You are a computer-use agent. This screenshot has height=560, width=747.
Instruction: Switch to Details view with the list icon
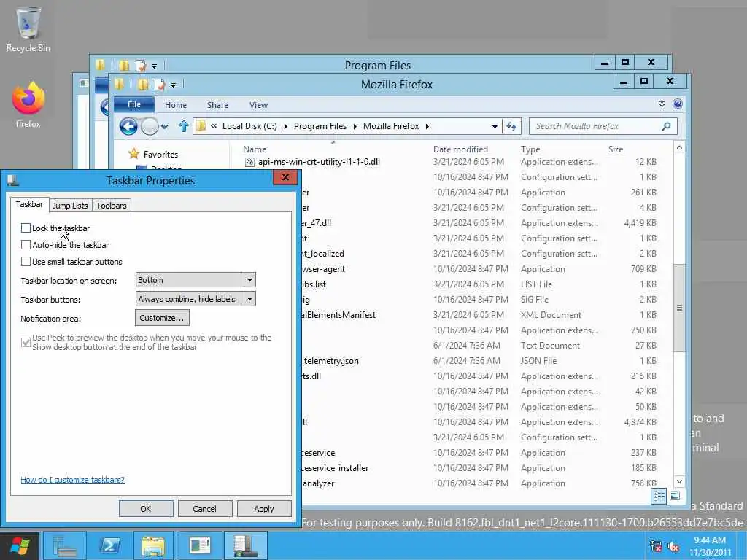659,496
